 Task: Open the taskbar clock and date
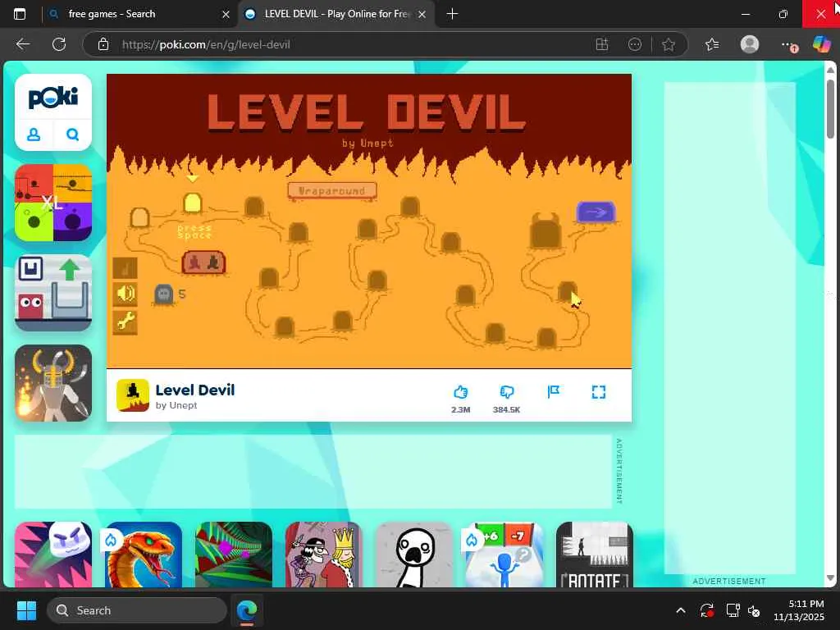pos(799,610)
